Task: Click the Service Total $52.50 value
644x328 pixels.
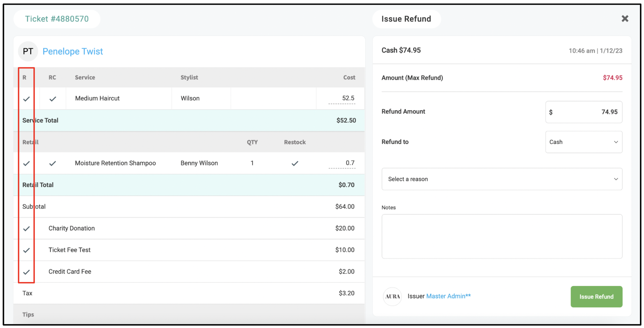Action: click(x=346, y=120)
